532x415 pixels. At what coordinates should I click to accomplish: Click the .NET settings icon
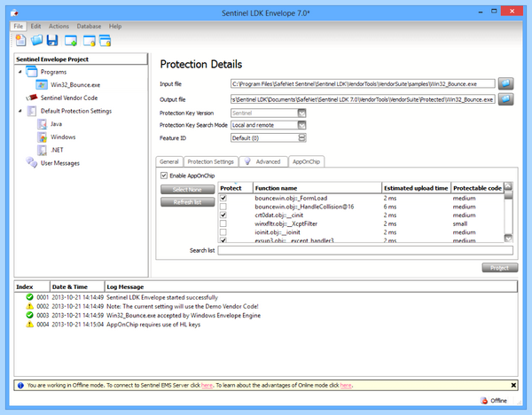(42, 150)
